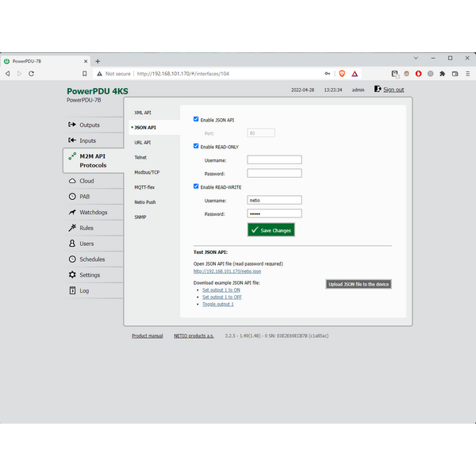Open Watchdogs via its dog icon
The image size is (476, 476).
pos(72,212)
